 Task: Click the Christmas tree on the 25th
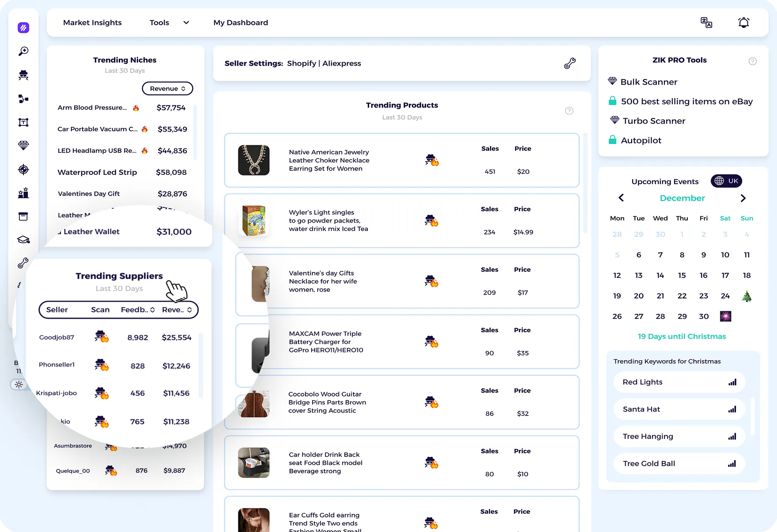tap(747, 296)
